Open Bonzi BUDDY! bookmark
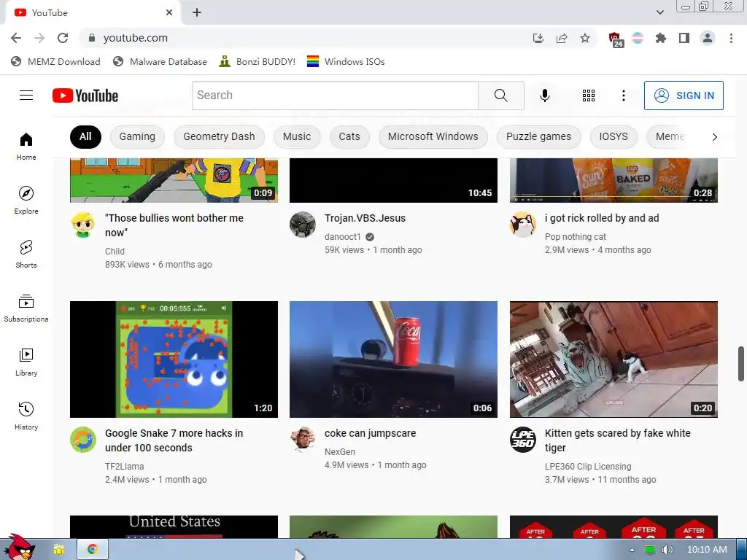The image size is (747, 560). click(258, 61)
